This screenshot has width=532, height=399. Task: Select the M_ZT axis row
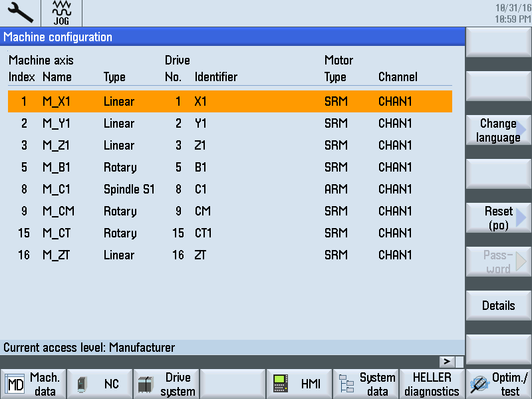click(x=229, y=255)
